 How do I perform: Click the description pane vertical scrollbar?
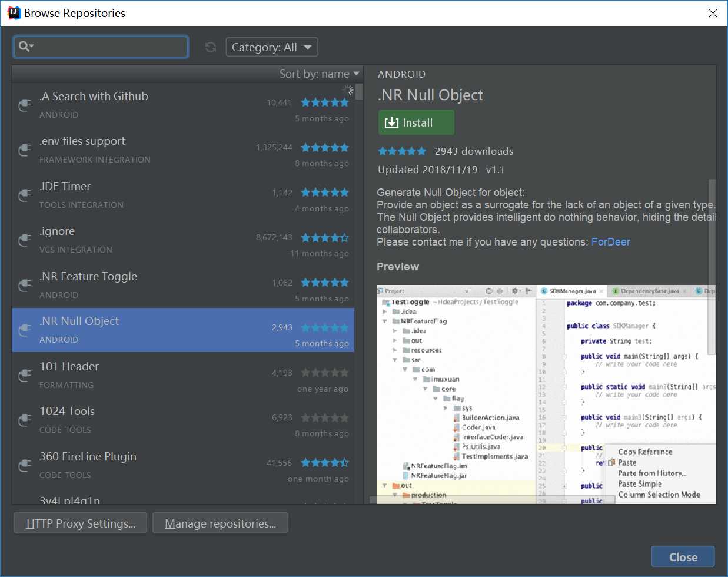point(712,267)
